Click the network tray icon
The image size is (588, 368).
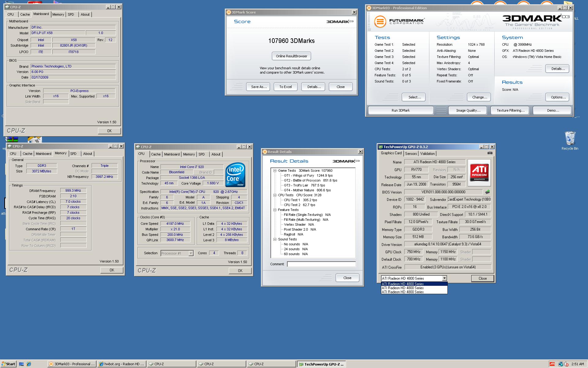coord(560,364)
